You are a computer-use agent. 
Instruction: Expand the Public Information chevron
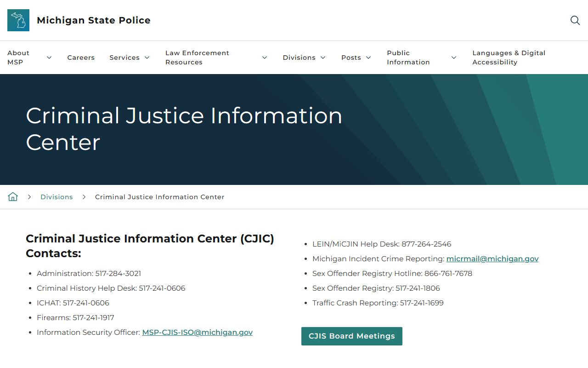point(454,57)
